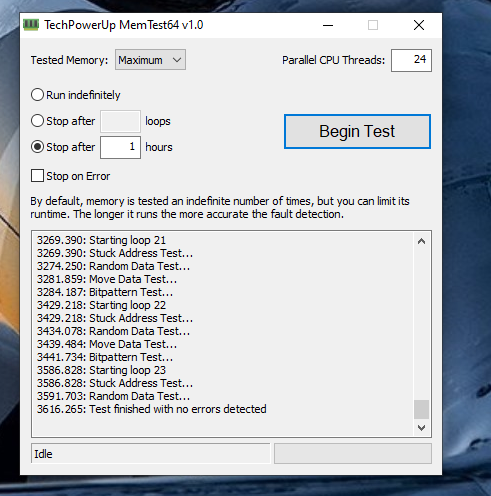
Task: Click the Idle status field
Action: (x=150, y=453)
